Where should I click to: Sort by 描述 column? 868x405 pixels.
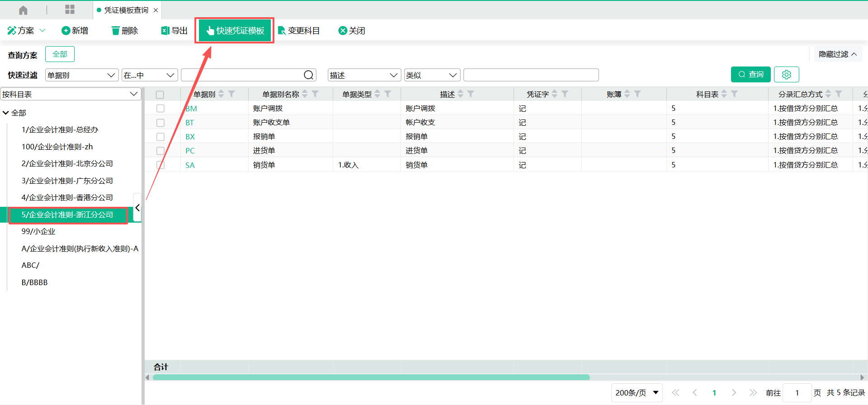coord(460,94)
